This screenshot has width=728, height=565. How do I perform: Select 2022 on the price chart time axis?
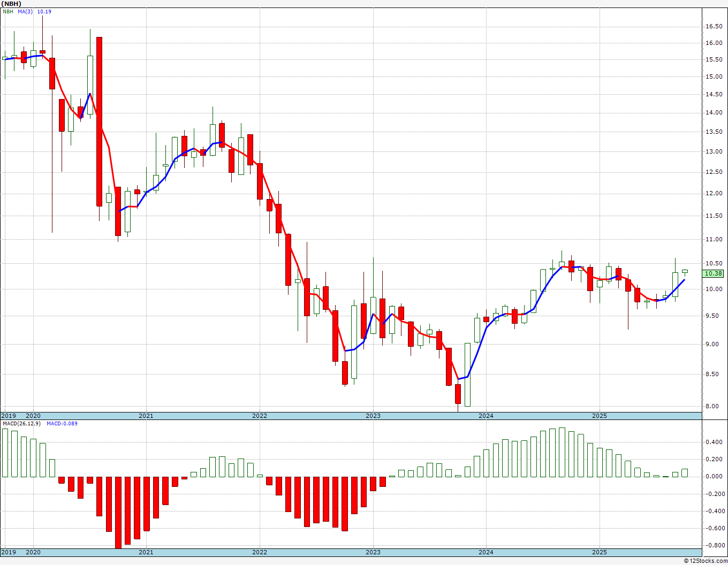pos(260,416)
